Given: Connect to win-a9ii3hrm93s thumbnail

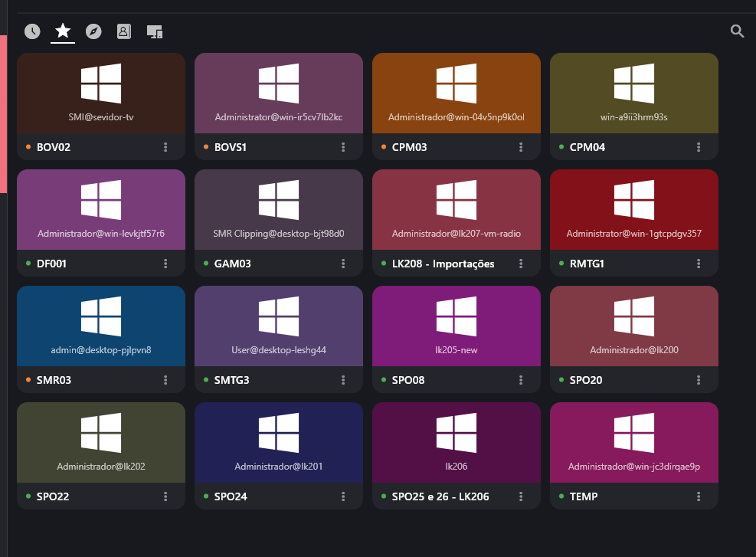Looking at the screenshot, I should pos(634,93).
